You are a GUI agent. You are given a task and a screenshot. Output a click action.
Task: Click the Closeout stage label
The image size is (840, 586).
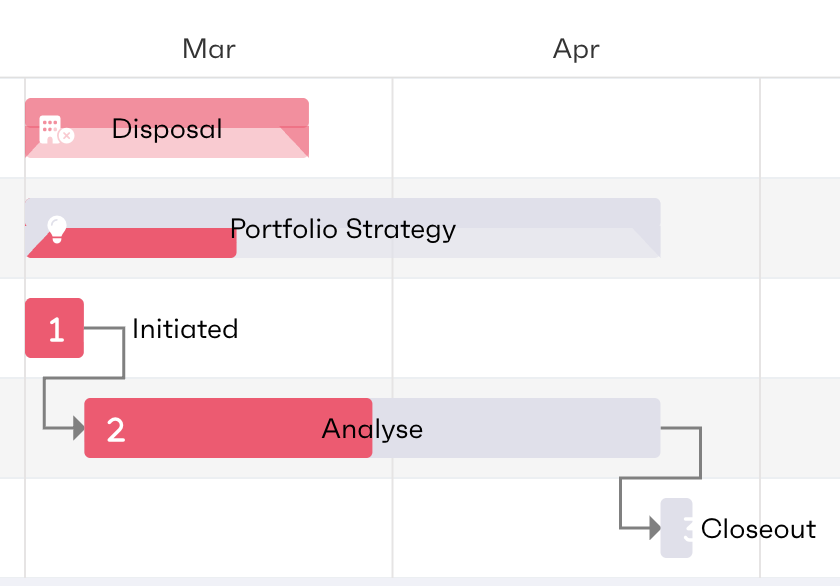(758, 528)
